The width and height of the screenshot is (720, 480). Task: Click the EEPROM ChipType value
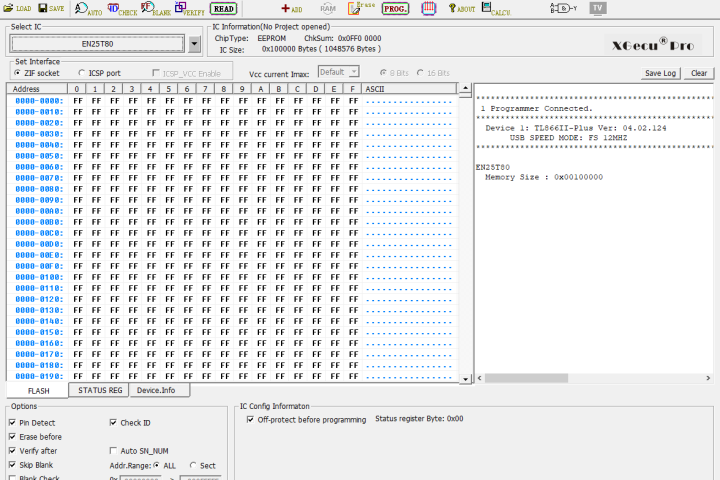[271, 38]
